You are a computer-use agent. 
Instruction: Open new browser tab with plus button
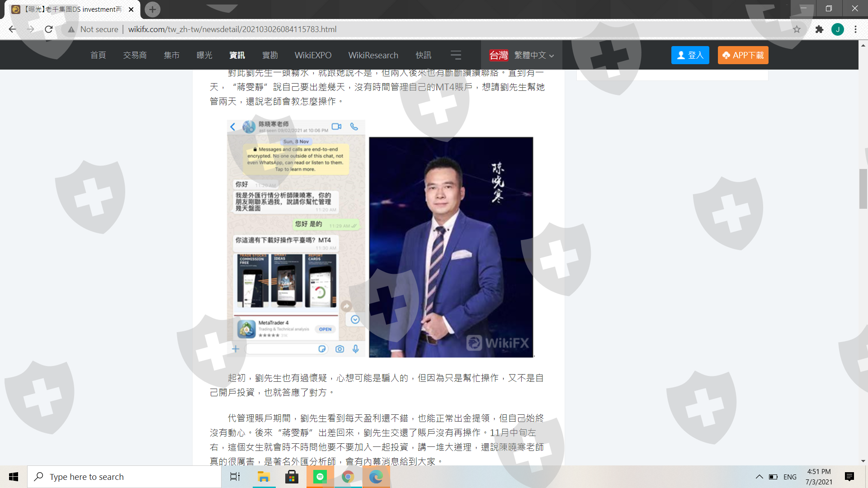click(152, 9)
